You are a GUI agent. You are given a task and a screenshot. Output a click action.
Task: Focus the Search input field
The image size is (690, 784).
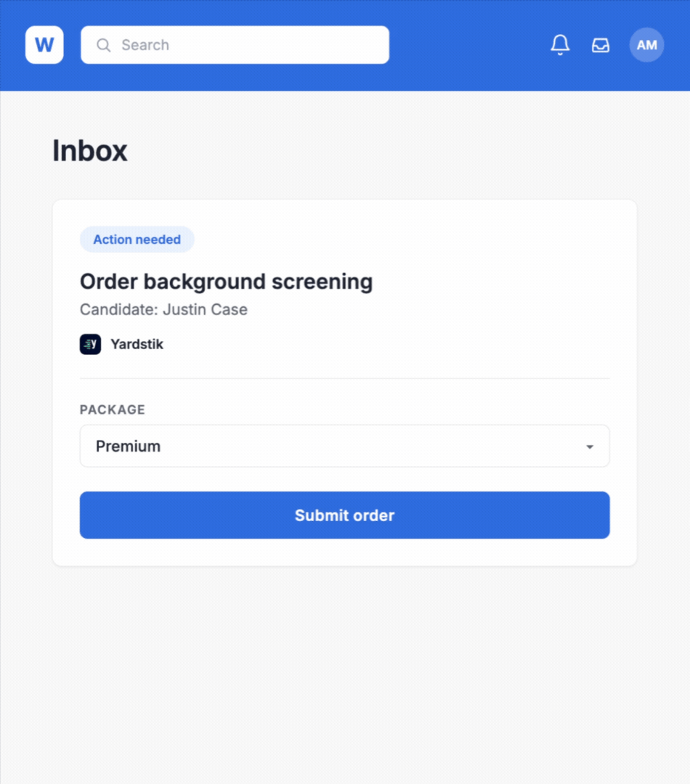coord(235,45)
